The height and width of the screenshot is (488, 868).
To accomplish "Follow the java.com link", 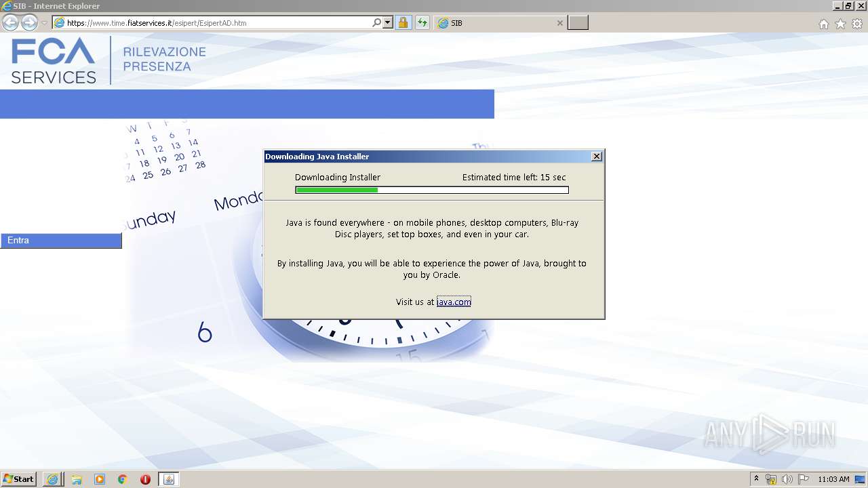I will click(x=454, y=302).
